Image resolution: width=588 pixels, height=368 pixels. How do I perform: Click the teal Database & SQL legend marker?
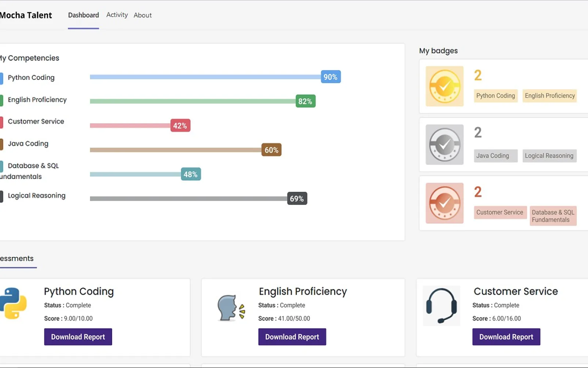point(1,166)
